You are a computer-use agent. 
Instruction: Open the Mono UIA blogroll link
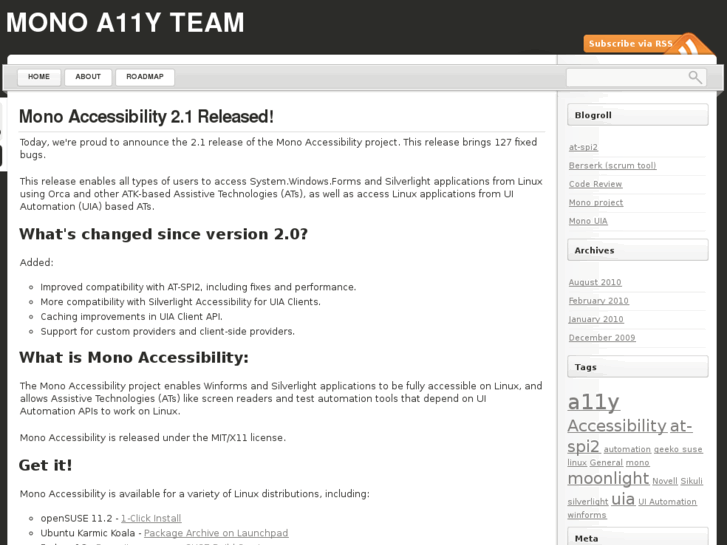coord(588,221)
